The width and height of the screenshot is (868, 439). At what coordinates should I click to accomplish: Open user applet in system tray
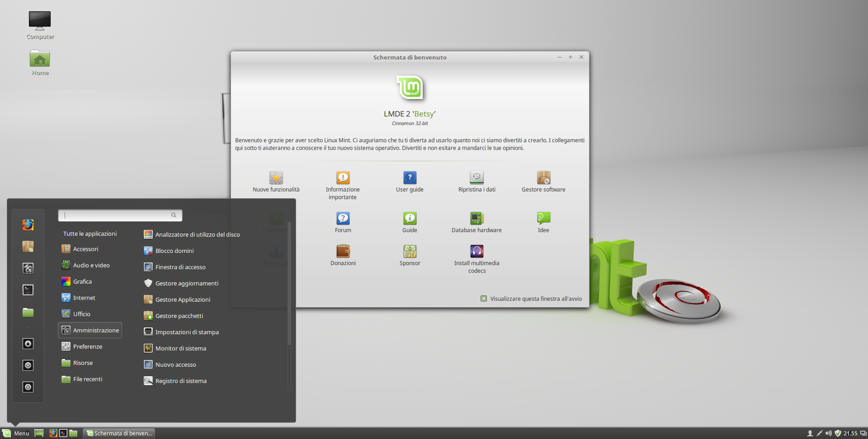810,433
